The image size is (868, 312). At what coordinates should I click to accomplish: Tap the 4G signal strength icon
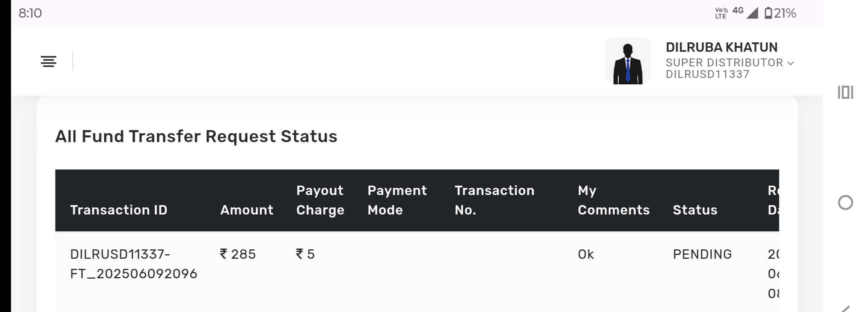click(x=752, y=13)
